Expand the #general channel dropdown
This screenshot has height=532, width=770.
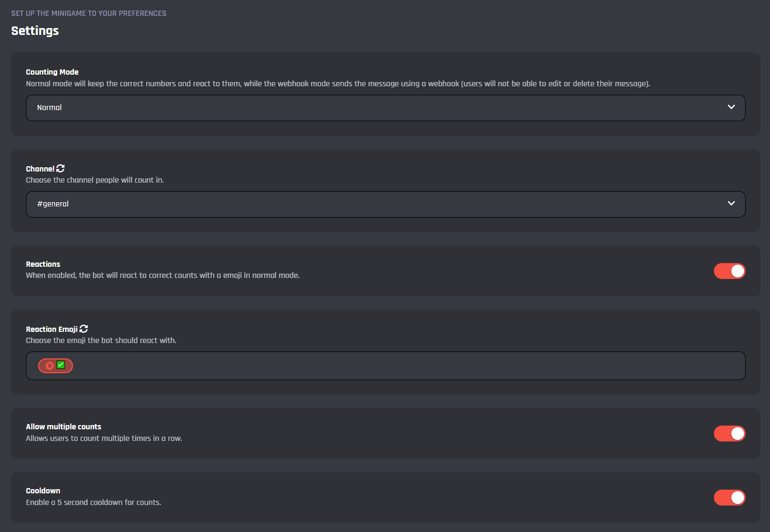click(370, 204)
